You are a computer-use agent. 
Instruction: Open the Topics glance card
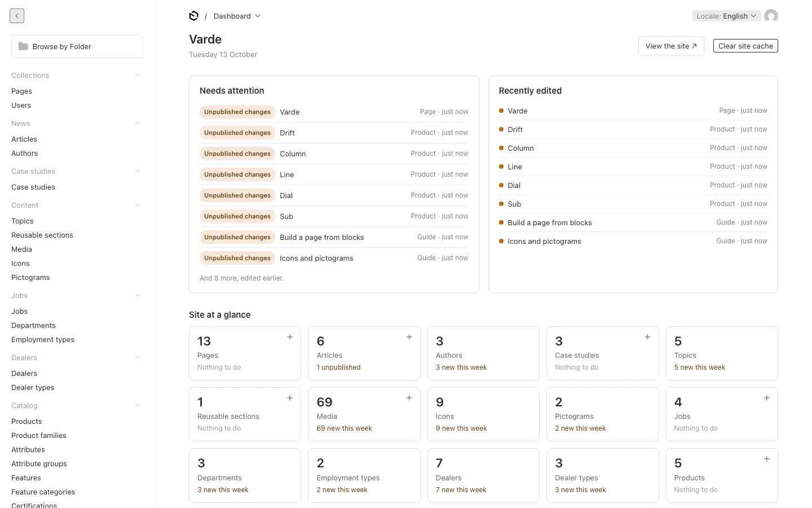(722, 353)
